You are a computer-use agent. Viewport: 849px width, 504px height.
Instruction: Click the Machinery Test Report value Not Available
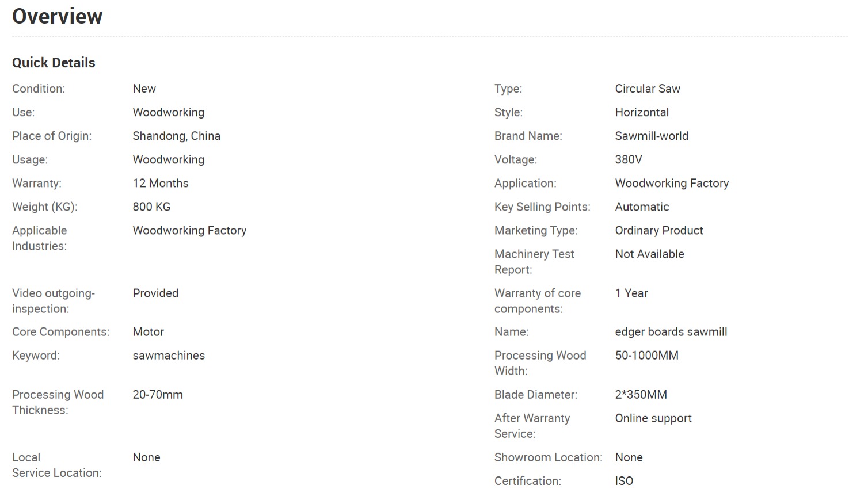click(x=649, y=254)
